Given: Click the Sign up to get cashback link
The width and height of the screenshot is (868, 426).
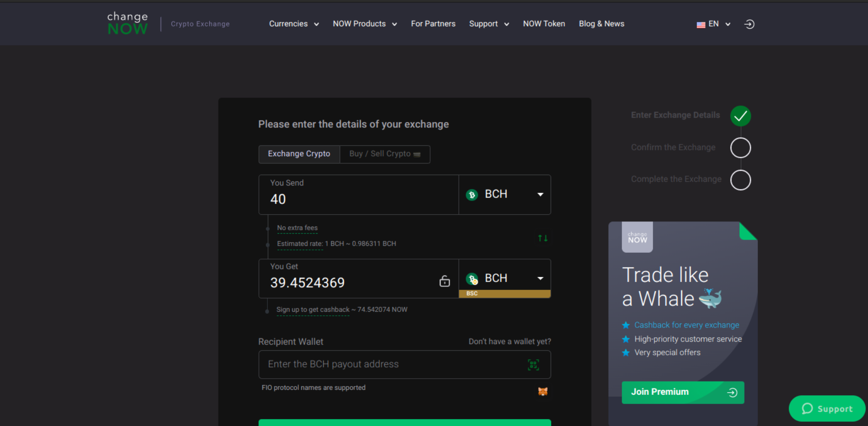Looking at the screenshot, I should (313, 310).
